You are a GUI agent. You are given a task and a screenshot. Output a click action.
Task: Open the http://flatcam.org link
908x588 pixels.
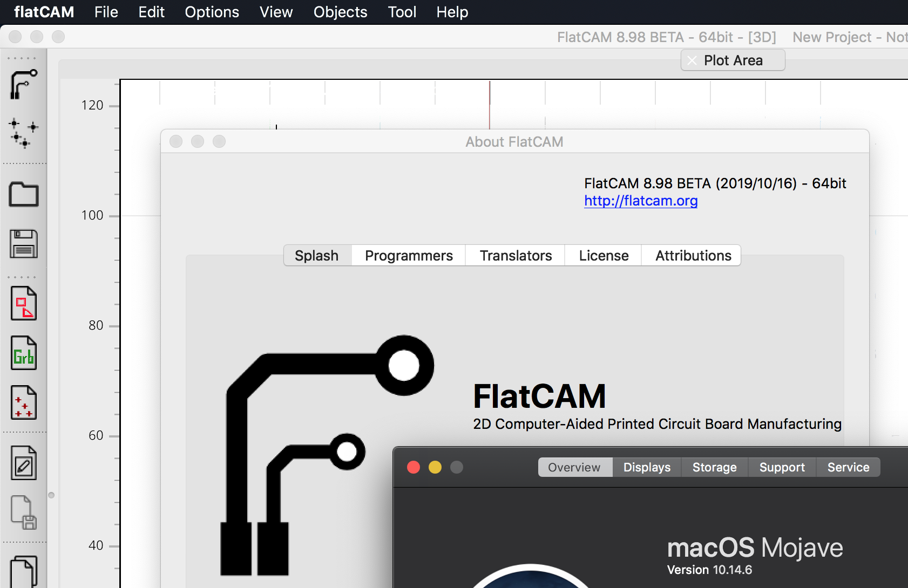[x=641, y=201]
